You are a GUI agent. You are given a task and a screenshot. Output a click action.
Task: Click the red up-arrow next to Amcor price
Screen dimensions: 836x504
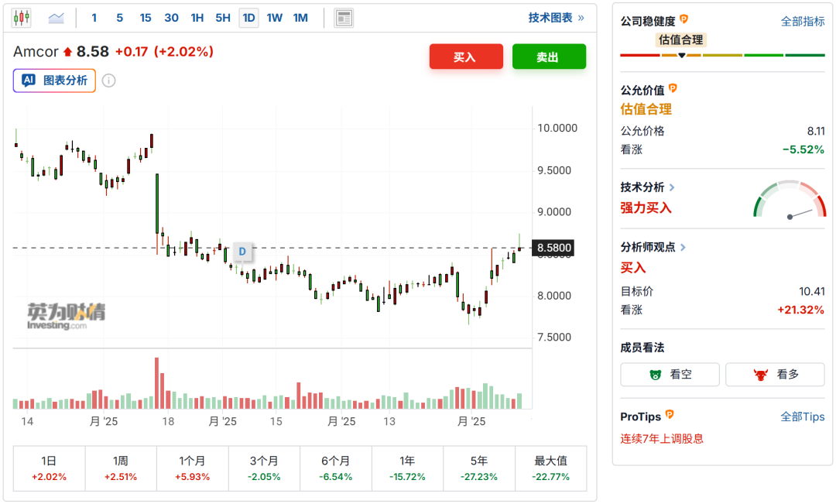tap(67, 52)
